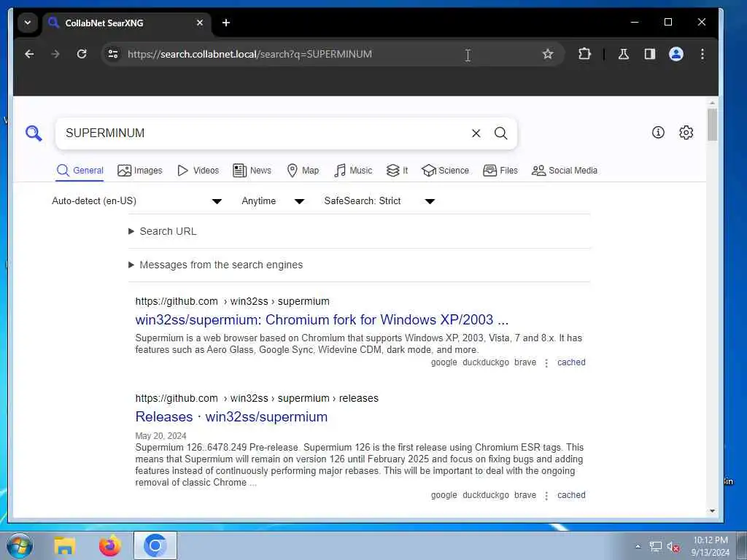Open SearXNG preferences gear icon
The image size is (747, 560).
686,133
